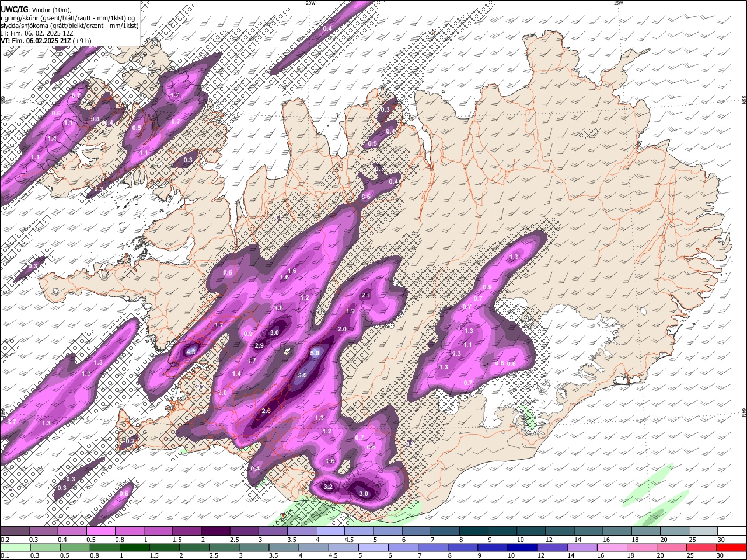Click the '4.5' label in the upper legend
The height and width of the screenshot is (560, 747).
point(349,540)
